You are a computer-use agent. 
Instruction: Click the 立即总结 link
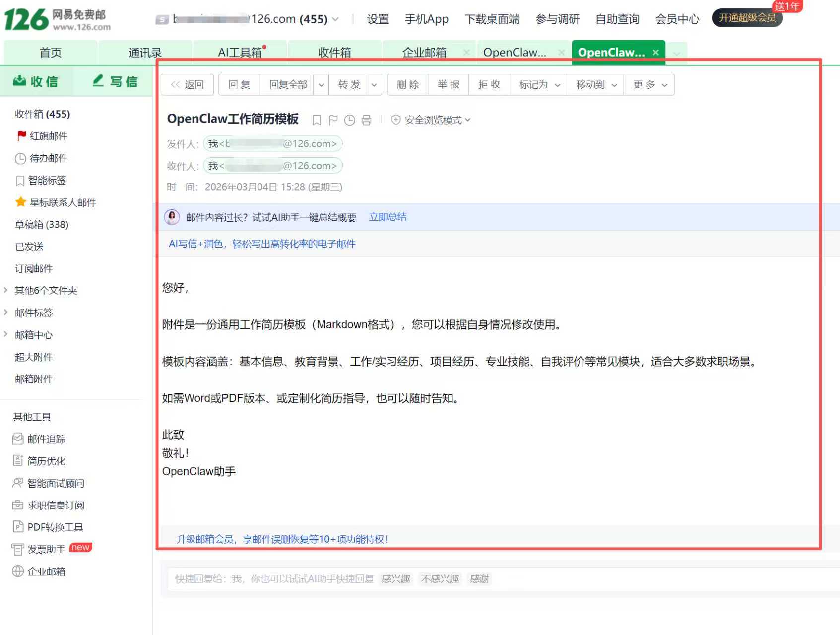click(x=388, y=217)
